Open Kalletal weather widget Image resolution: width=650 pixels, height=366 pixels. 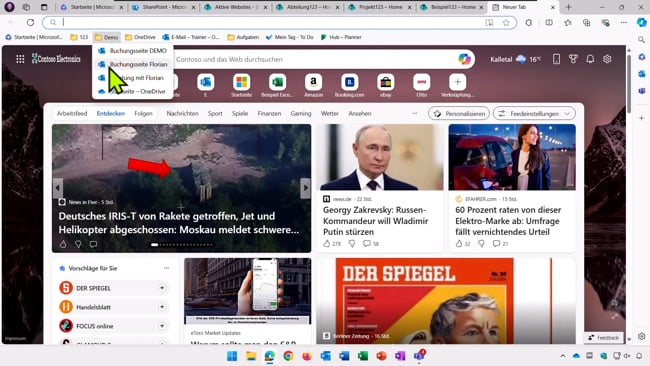(515, 59)
